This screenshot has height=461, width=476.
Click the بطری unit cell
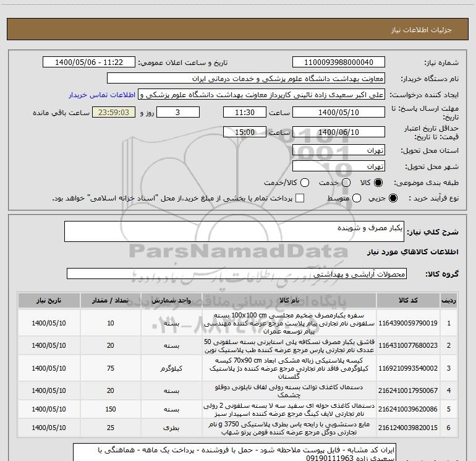[x=171, y=428]
